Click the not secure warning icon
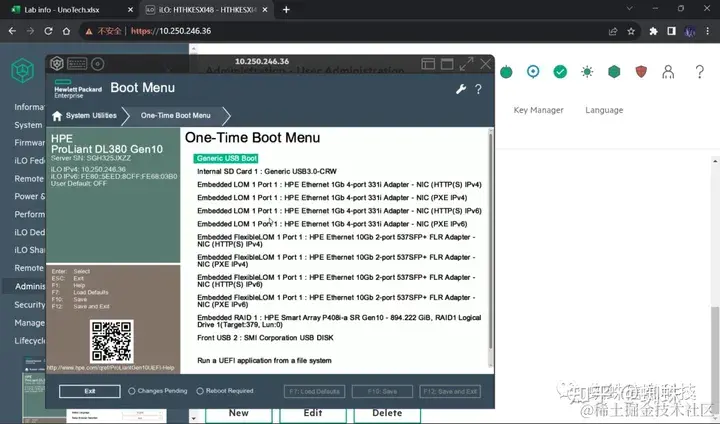The width and height of the screenshot is (720, 424). (89, 31)
